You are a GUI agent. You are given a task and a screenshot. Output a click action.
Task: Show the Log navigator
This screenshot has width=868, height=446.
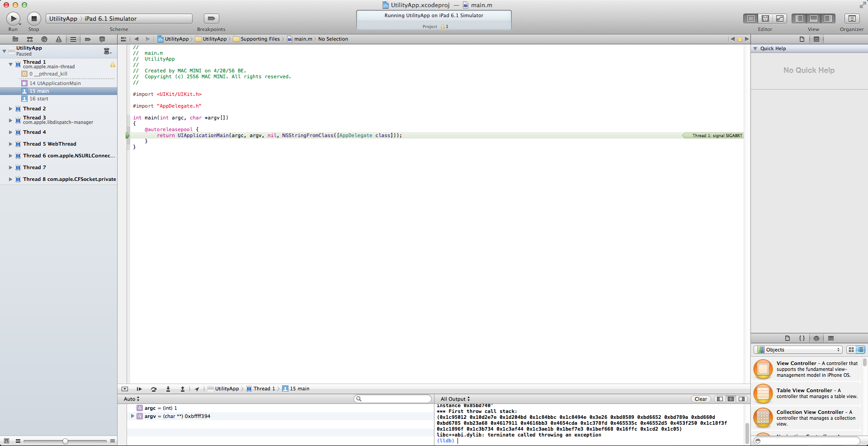tap(102, 39)
